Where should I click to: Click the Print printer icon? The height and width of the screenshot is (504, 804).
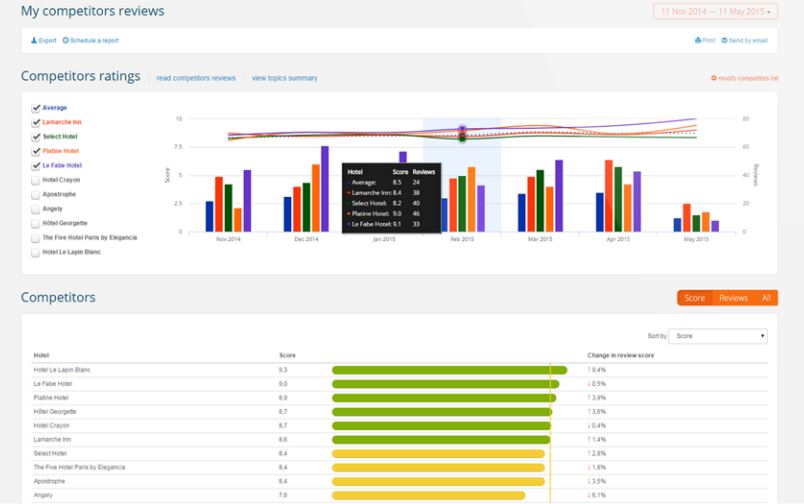pos(698,40)
